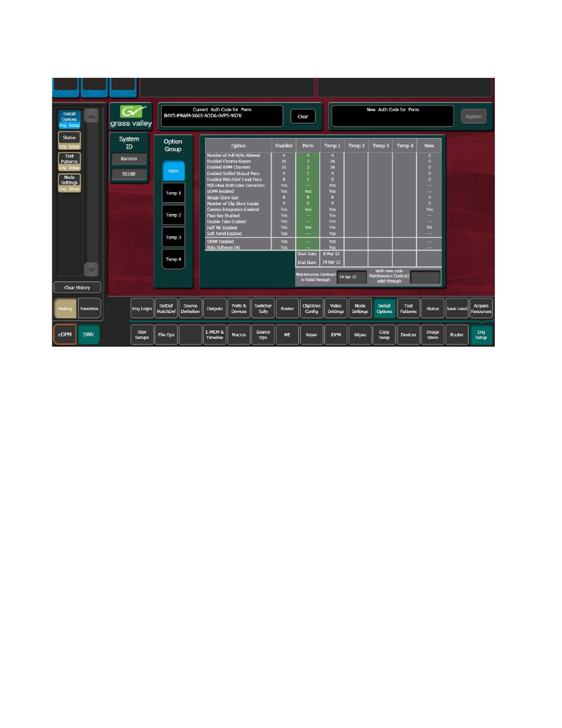The image size is (562, 728).
Task: Open Status in the bottom menu row
Action: (432, 308)
